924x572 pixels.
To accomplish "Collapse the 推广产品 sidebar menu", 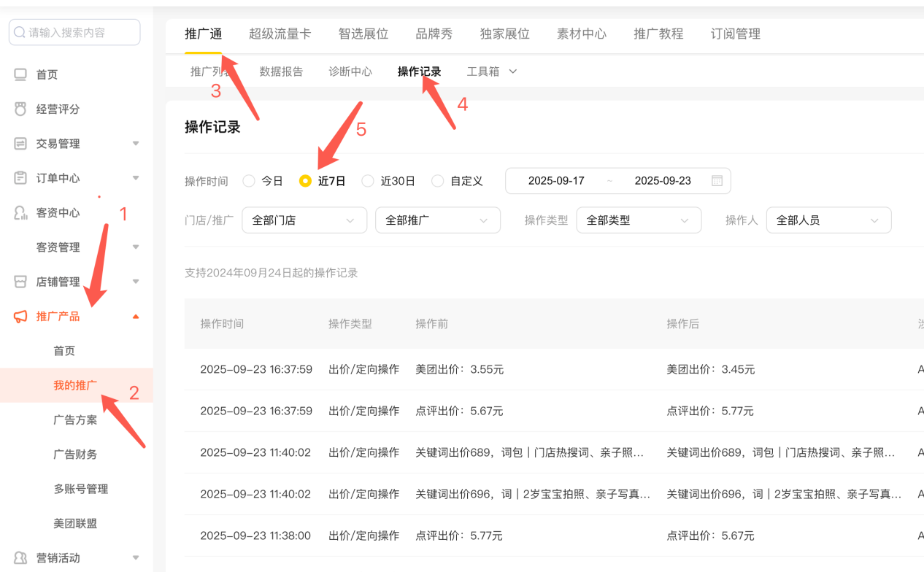I will point(136,316).
